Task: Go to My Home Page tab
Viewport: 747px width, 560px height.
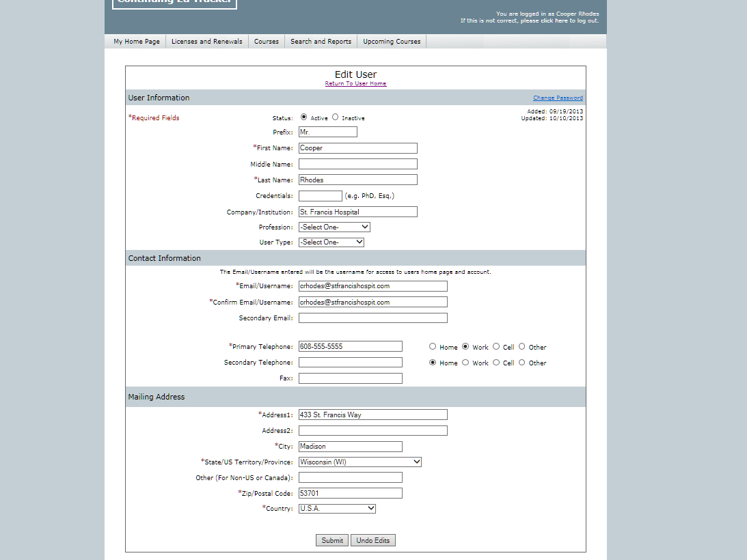Action: [137, 42]
